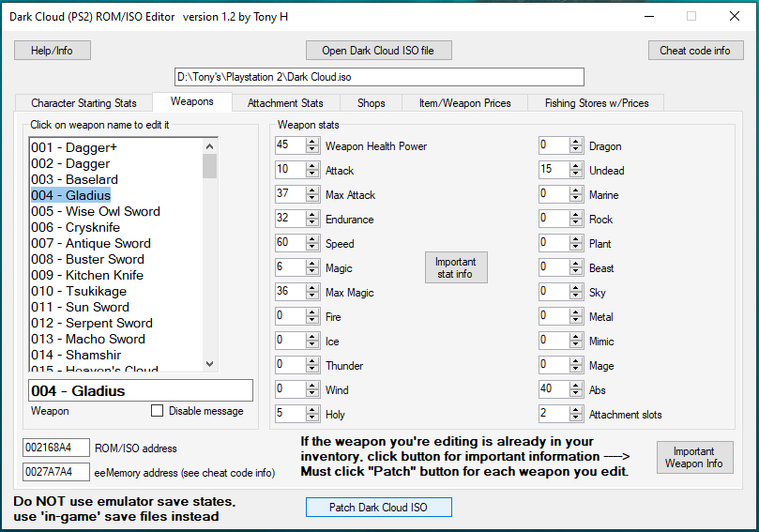The height and width of the screenshot is (532, 759).
Task: Click the Abs value field
Action: tap(554, 388)
